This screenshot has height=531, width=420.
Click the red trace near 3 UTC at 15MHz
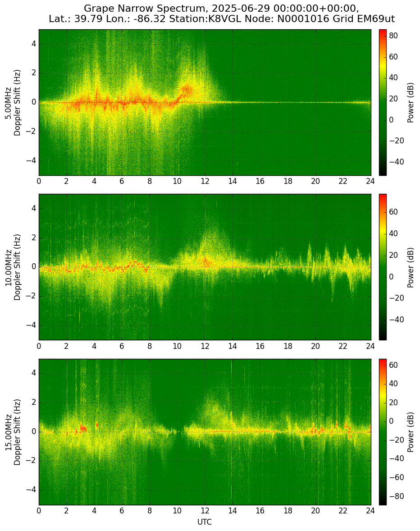tap(82, 428)
